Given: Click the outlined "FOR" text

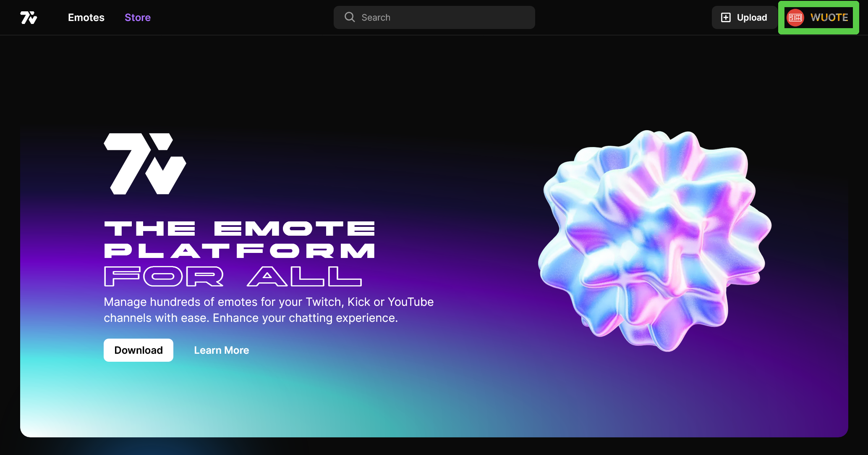Looking at the screenshot, I should coord(164,276).
